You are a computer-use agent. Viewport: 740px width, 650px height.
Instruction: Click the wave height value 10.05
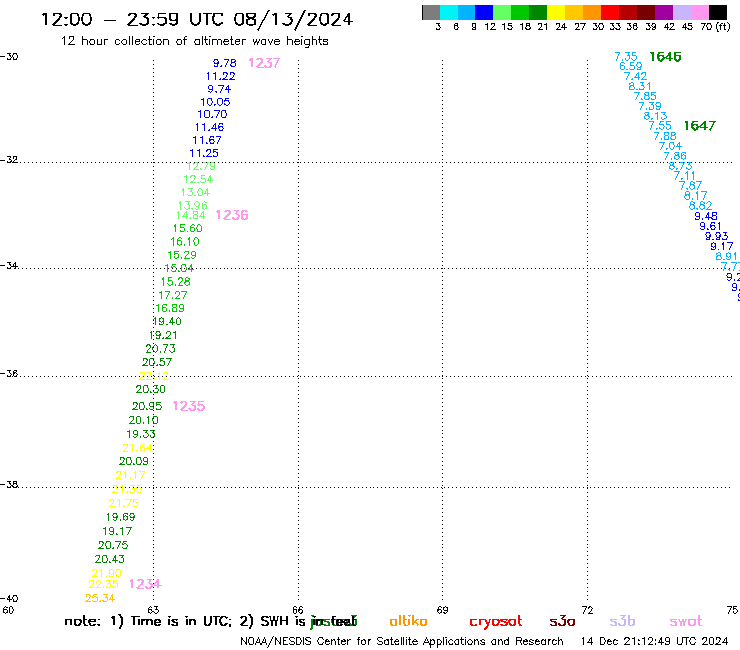[215, 102]
